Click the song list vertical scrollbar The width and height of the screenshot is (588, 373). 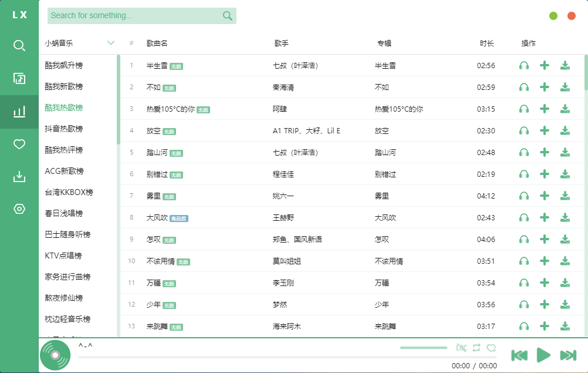tap(586, 73)
